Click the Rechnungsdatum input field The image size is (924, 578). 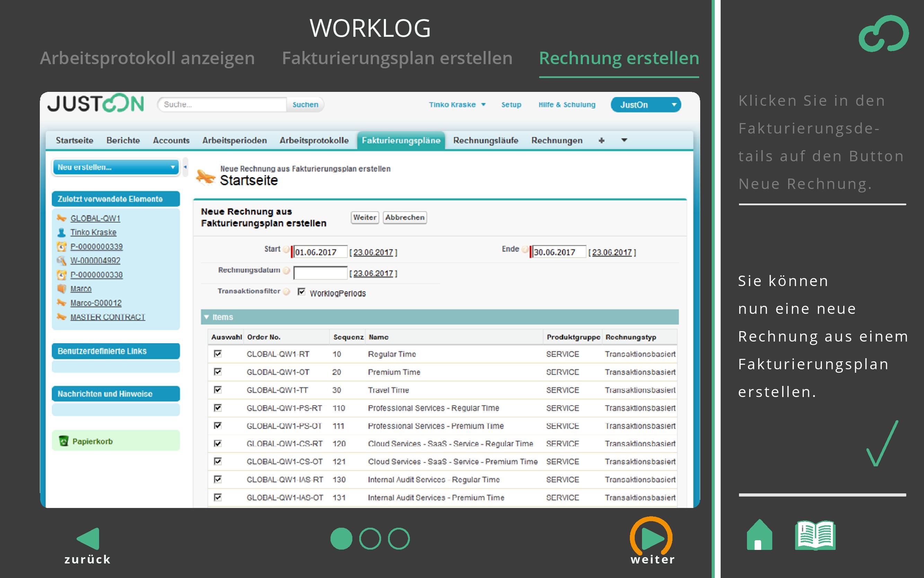(320, 273)
